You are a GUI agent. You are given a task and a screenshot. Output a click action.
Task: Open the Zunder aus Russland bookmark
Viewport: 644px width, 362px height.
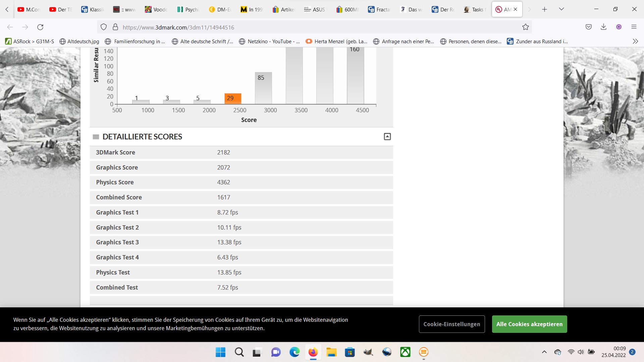(537, 41)
